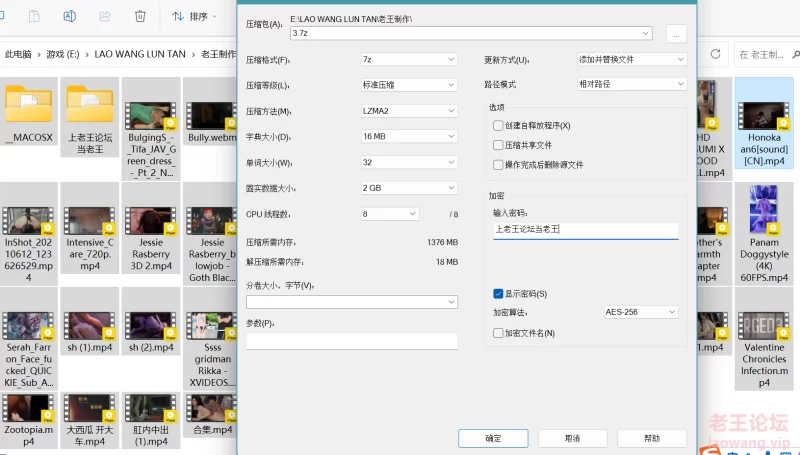Click the Explorer toolbar paste icon
This screenshot has height=455, width=800.
click(34, 16)
